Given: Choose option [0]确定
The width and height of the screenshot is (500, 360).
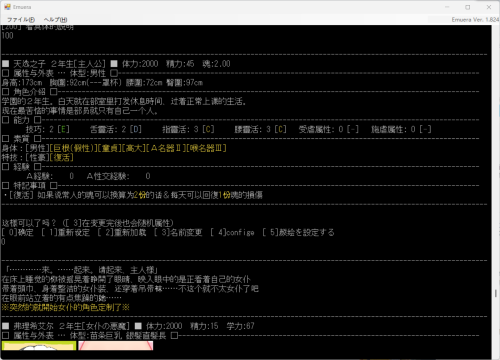Looking at the screenshot, I should click(18, 232).
